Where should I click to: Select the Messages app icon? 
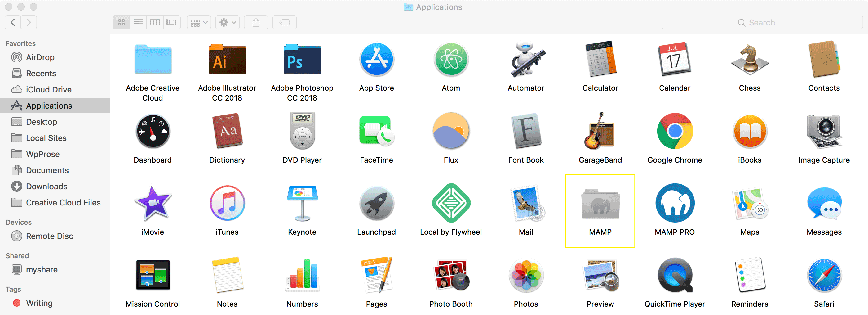[824, 203]
